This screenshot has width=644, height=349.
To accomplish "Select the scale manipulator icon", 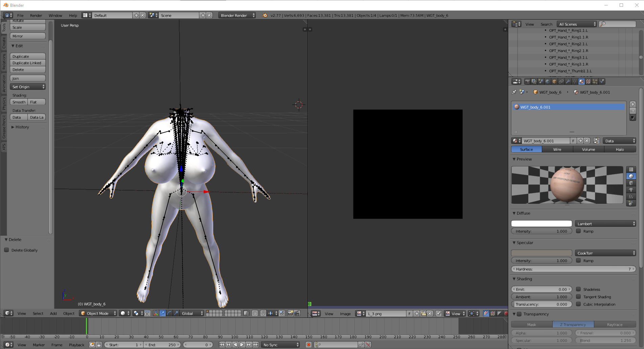I will [176, 313].
